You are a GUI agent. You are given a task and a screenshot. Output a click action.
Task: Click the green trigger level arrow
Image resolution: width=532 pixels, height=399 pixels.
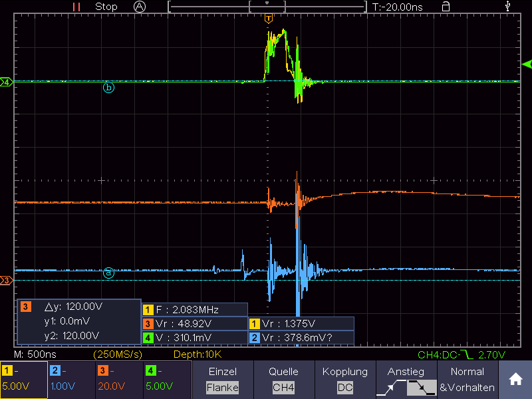pyautogui.click(x=527, y=64)
